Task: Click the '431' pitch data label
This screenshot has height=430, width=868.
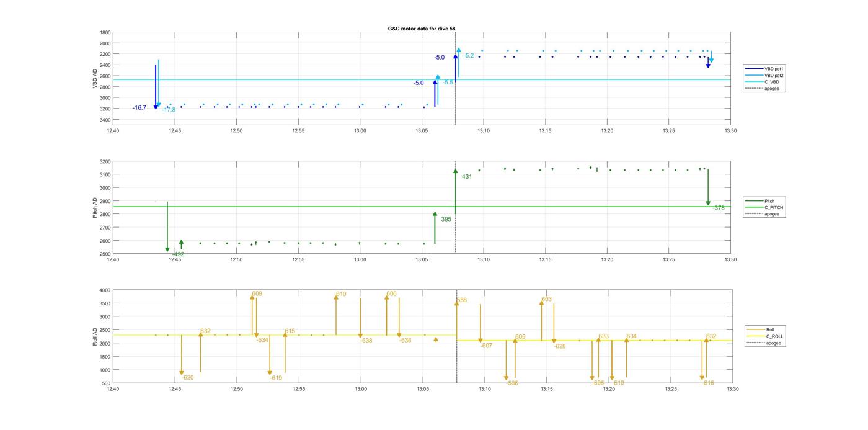Action: point(467,177)
